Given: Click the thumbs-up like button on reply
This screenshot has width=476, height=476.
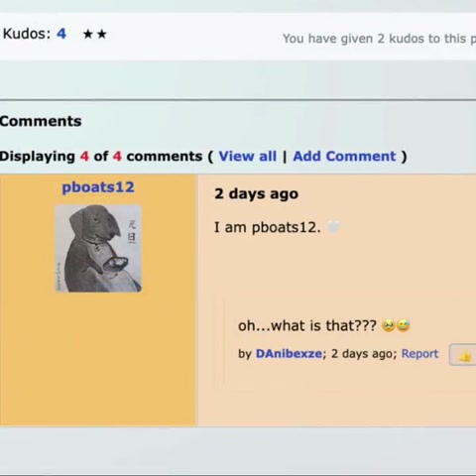Looking at the screenshot, I should click(463, 355).
